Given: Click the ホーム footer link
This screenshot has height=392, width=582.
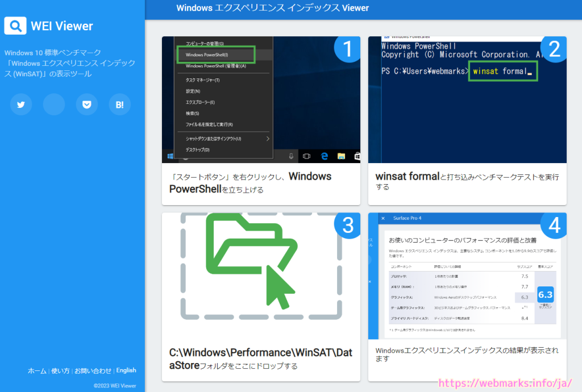Looking at the screenshot, I should point(37,370).
